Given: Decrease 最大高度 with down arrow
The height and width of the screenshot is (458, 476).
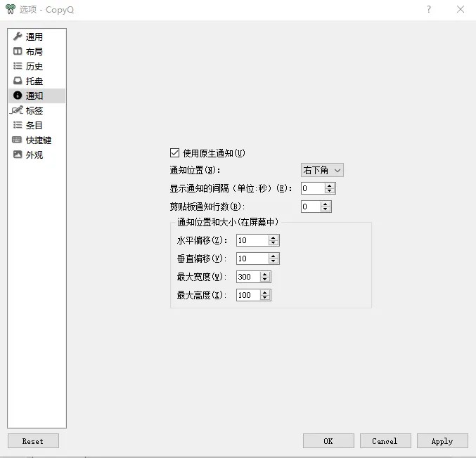Looking at the screenshot, I should [x=265, y=297].
